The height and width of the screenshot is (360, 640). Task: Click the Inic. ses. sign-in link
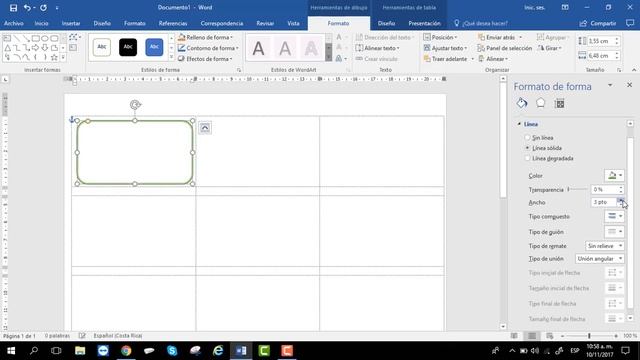click(535, 7)
